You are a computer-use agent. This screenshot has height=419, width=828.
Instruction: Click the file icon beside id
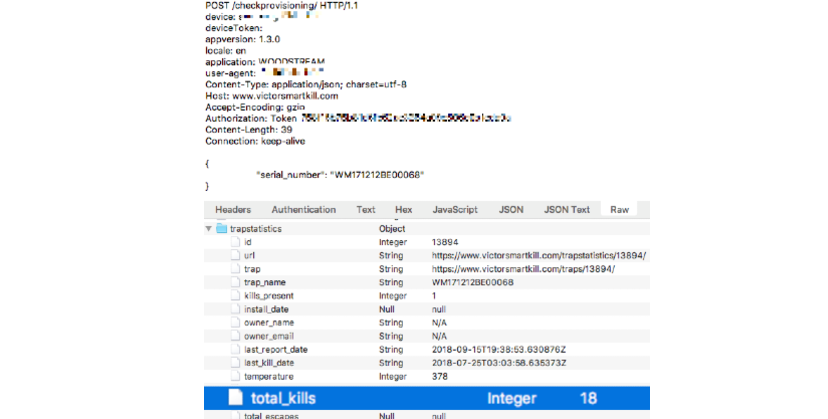[x=236, y=242]
